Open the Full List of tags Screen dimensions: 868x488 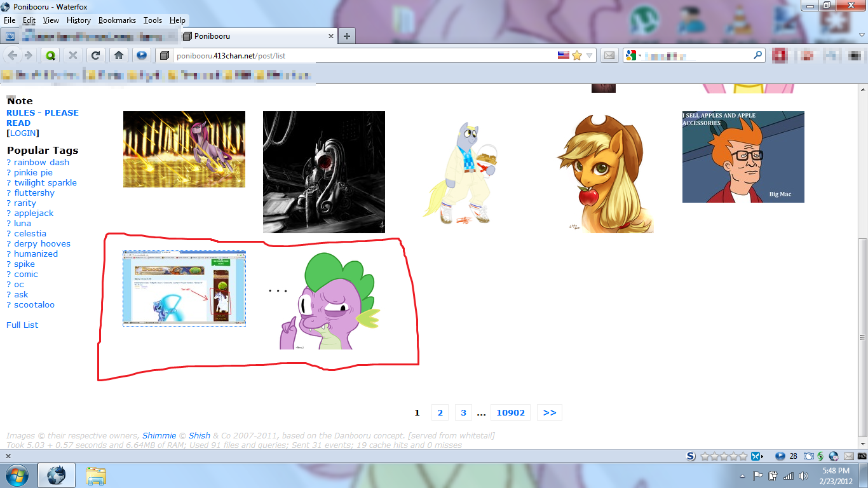pyautogui.click(x=22, y=325)
